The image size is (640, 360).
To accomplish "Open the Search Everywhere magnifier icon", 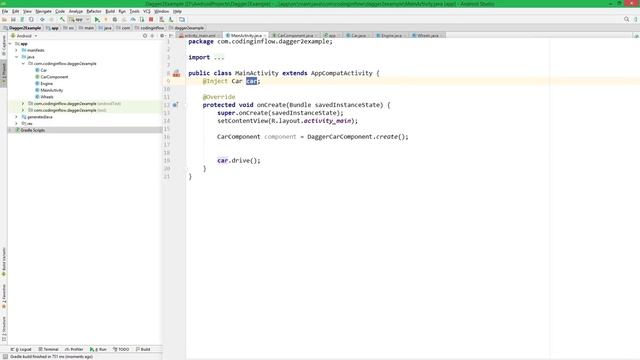I will pos(627,19).
